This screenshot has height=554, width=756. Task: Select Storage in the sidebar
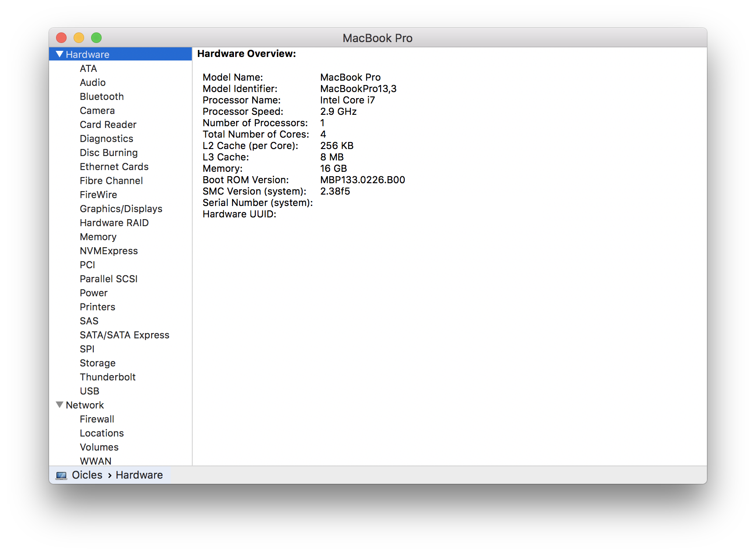[x=98, y=363]
